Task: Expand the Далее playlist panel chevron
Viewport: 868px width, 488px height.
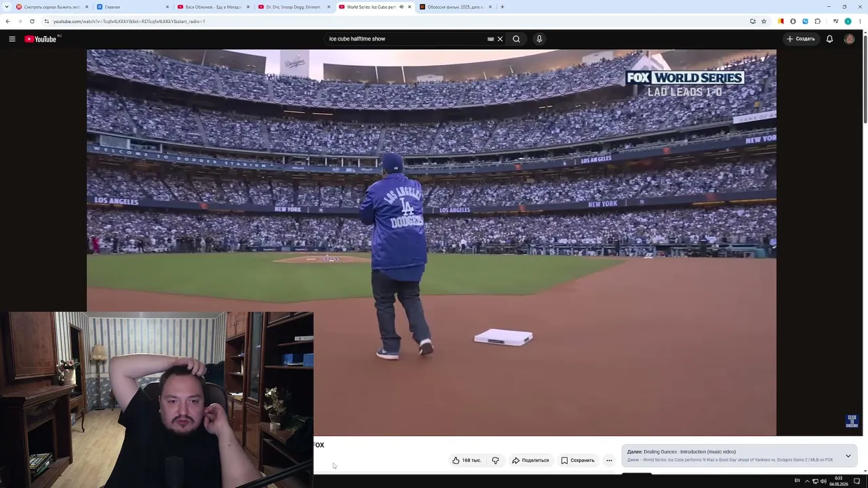Action: [848, 456]
